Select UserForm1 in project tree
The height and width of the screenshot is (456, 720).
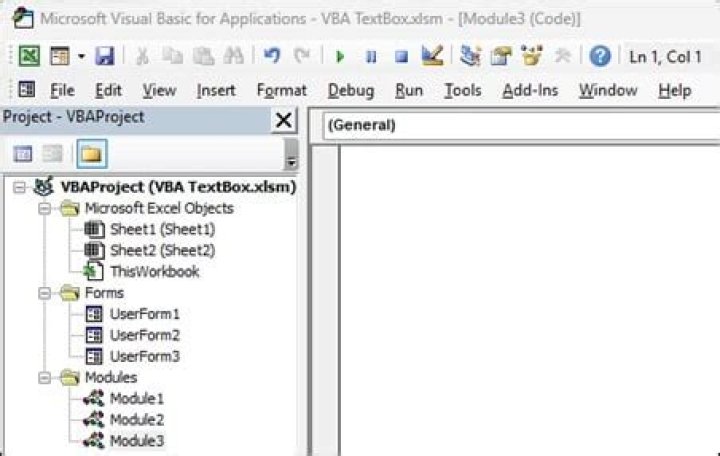(145, 314)
